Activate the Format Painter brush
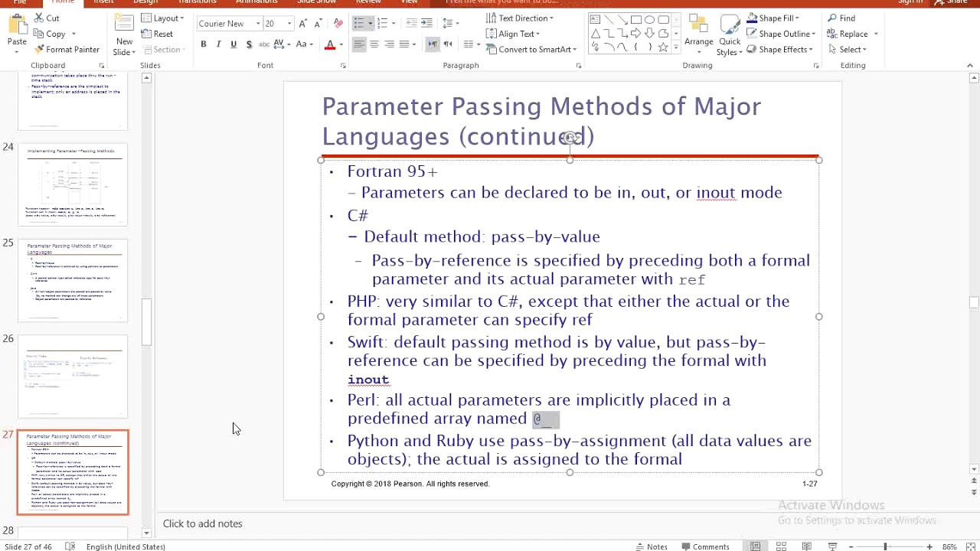 (67, 49)
